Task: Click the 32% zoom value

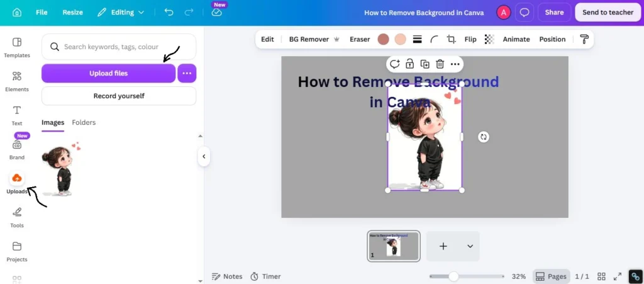Action: pos(519,276)
